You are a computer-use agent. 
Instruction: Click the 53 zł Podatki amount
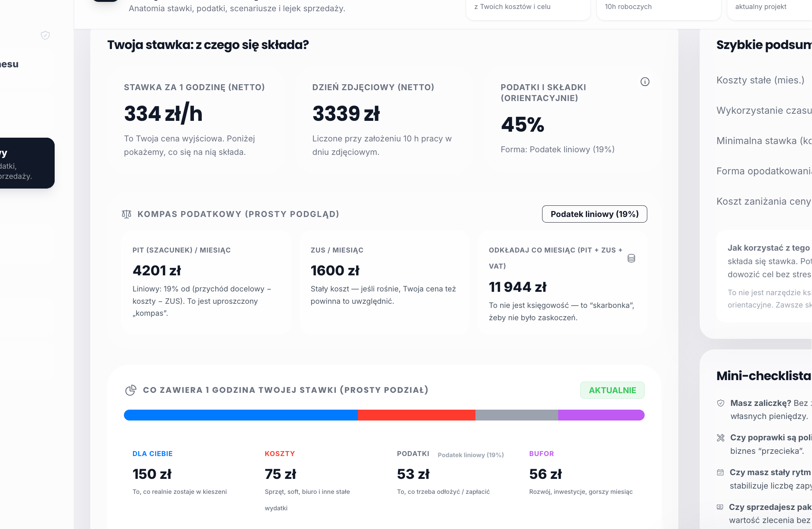[x=413, y=474]
